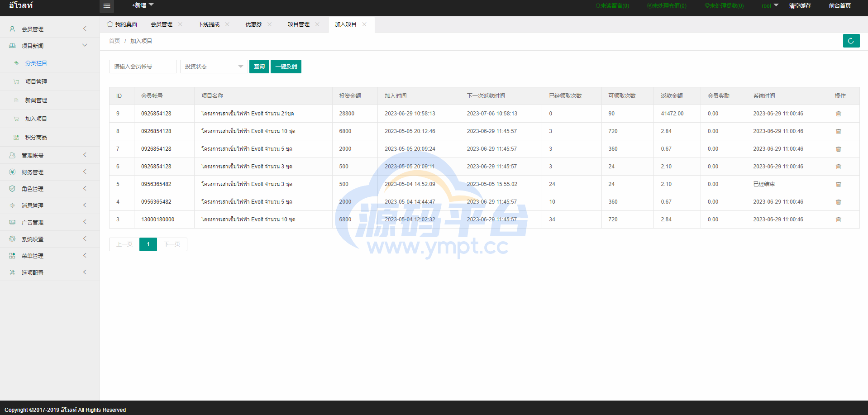The width and height of the screenshot is (868, 415).
Task: Click 未处理充值(0) notification link
Action: coord(667,6)
